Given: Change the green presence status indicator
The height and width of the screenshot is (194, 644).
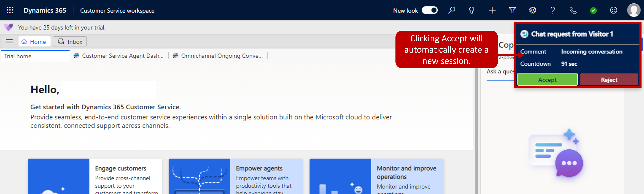Looking at the screenshot, I should coord(593,11).
